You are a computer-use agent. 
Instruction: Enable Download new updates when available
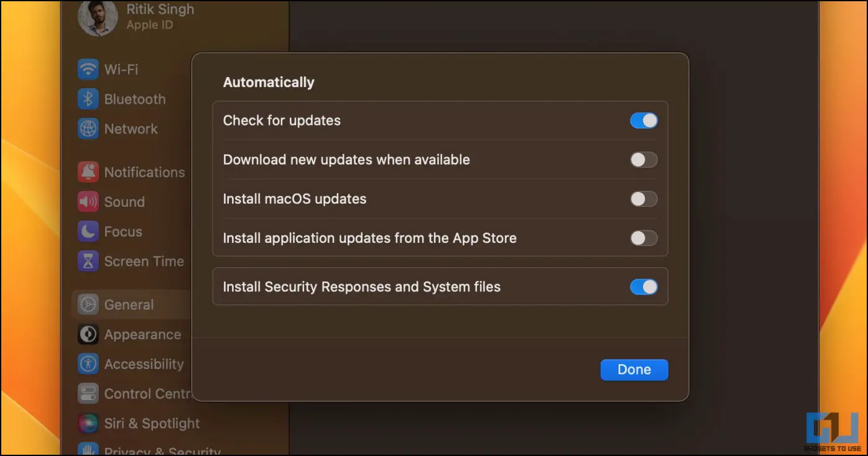coord(644,160)
